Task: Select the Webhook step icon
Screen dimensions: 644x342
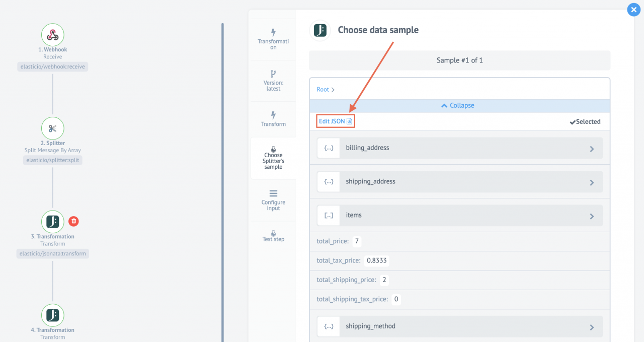Action: pos(52,35)
